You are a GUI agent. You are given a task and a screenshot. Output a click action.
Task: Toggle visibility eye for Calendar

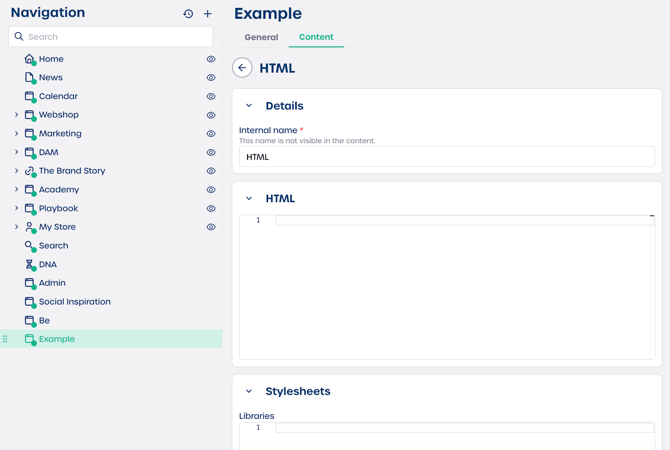[211, 97]
